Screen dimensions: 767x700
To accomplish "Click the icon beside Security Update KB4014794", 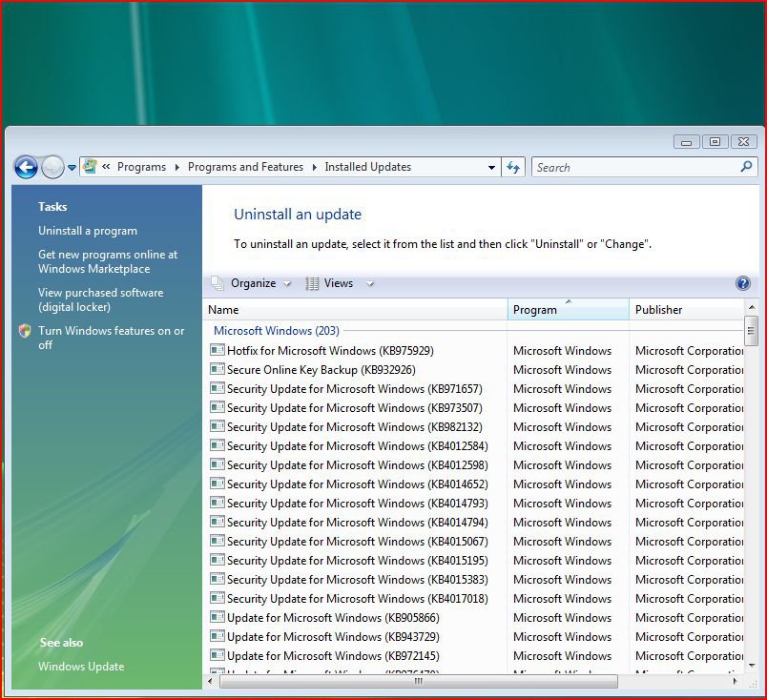I will 218,522.
